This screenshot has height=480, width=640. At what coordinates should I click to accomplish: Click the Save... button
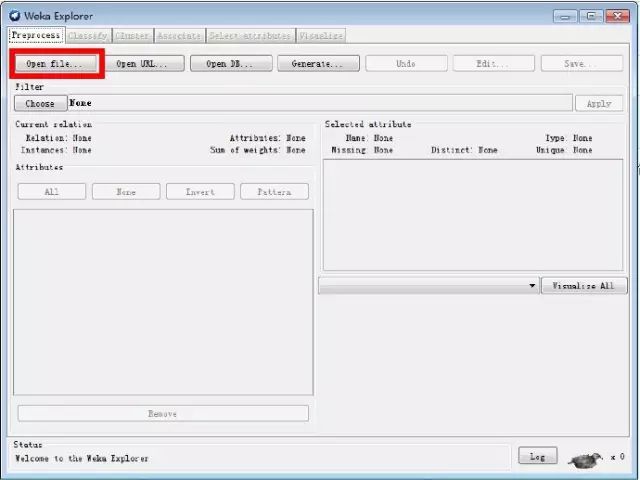[x=582, y=64]
